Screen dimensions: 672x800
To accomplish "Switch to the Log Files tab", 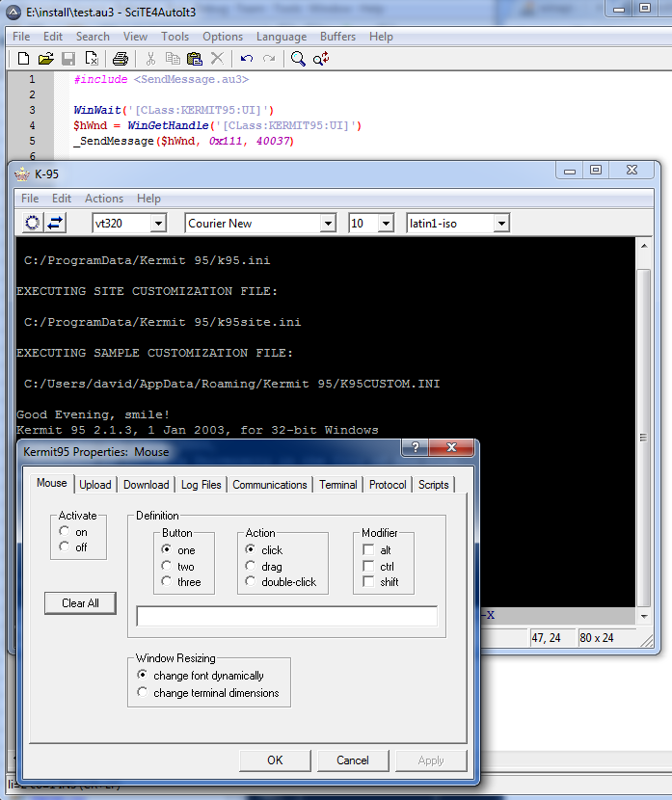I will (x=202, y=485).
